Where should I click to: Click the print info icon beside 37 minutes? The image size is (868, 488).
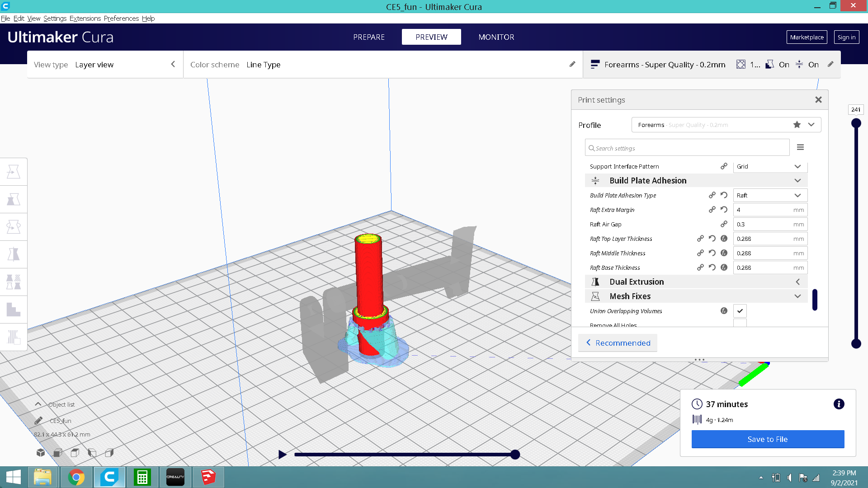(839, 404)
